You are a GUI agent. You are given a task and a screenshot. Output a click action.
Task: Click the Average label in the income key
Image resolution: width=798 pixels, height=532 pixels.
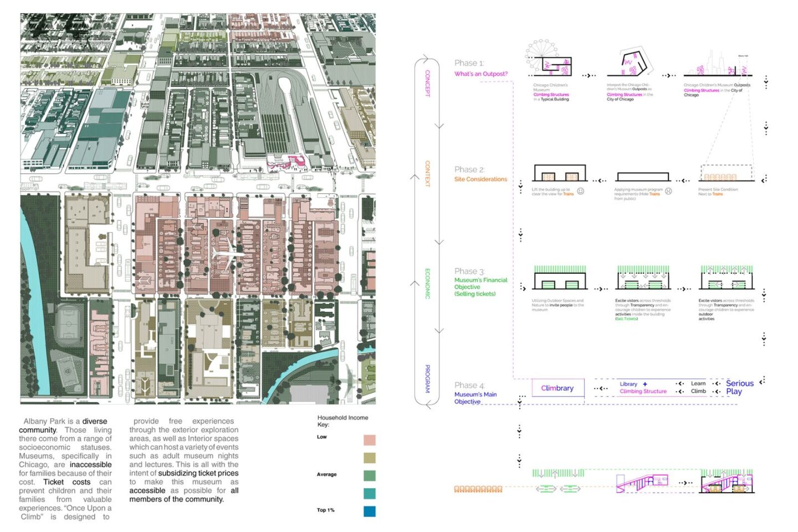327,474
